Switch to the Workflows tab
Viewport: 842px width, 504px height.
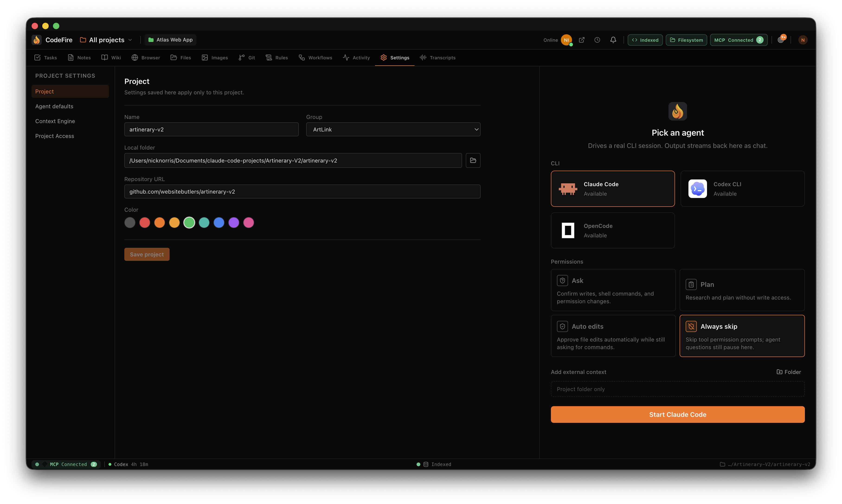click(x=316, y=58)
